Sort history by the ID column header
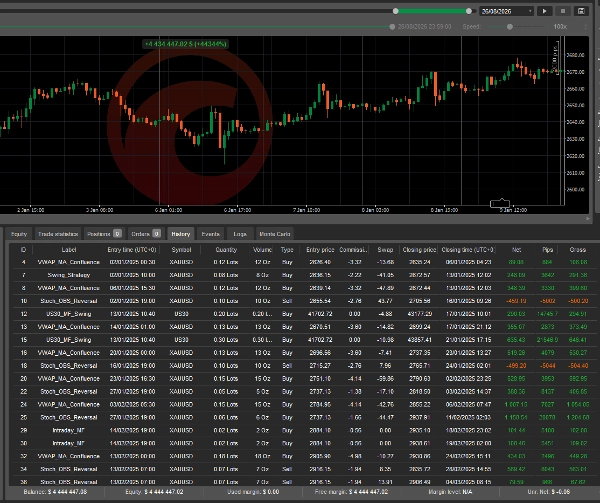600x503 pixels. point(23,249)
